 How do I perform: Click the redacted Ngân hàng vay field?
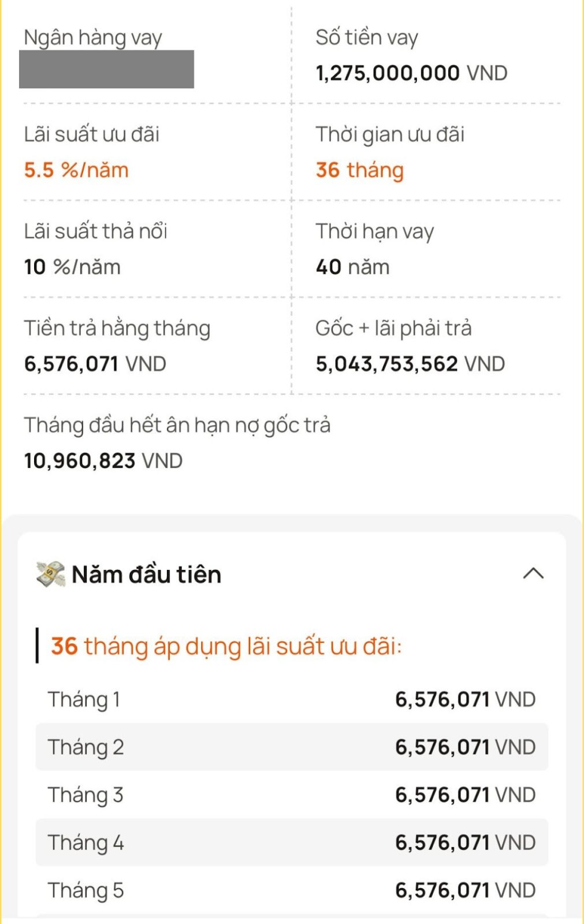[x=106, y=69]
